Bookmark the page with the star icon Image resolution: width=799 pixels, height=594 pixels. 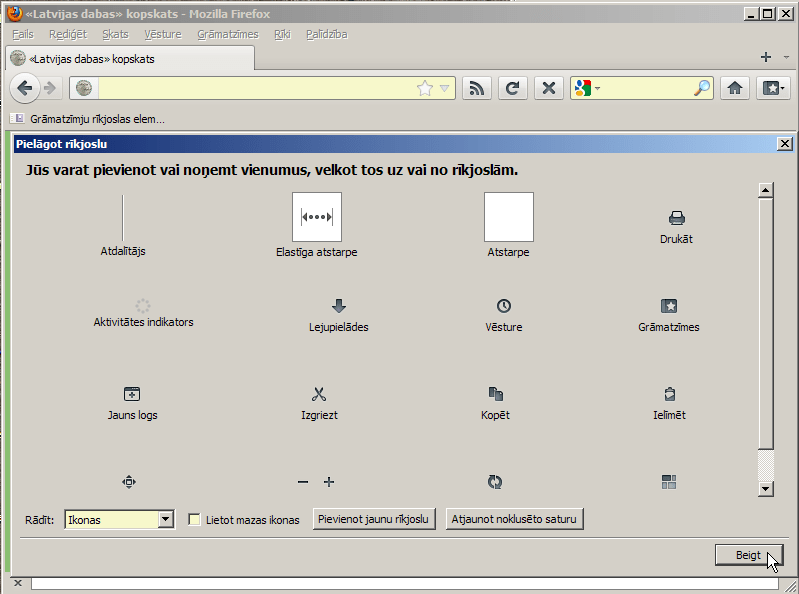coord(424,89)
